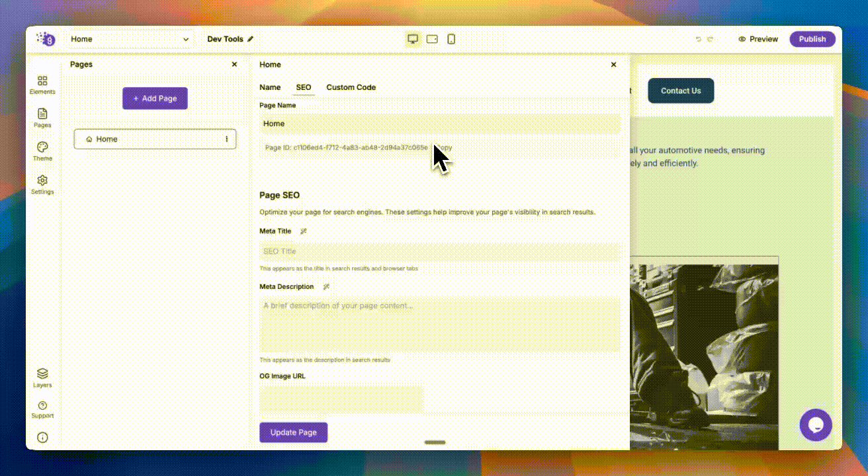Focus the Meta Title SEO Title field
The height and width of the screenshot is (476, 868).
coord(440,251)
